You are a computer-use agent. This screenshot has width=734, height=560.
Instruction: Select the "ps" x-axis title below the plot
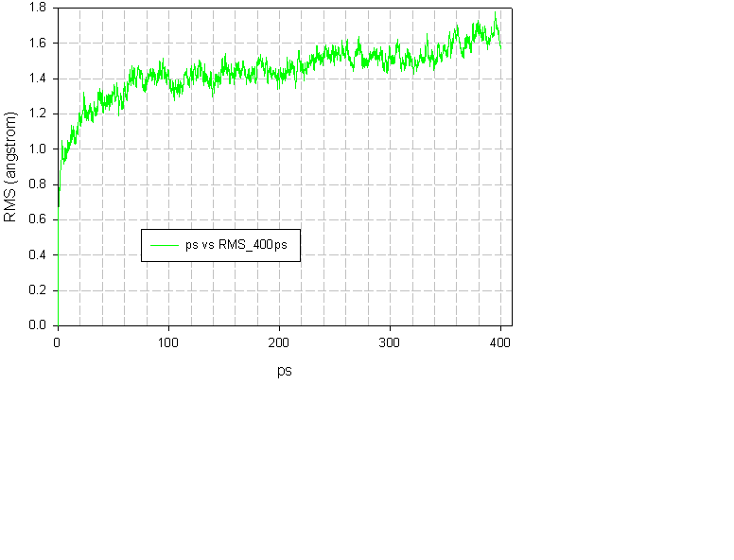[284, 371]
